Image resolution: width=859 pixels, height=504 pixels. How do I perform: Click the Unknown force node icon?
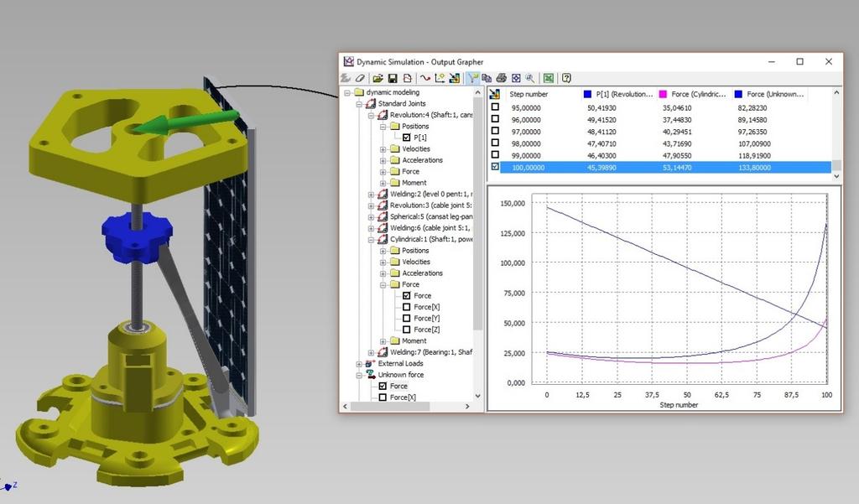click(370, 375)
